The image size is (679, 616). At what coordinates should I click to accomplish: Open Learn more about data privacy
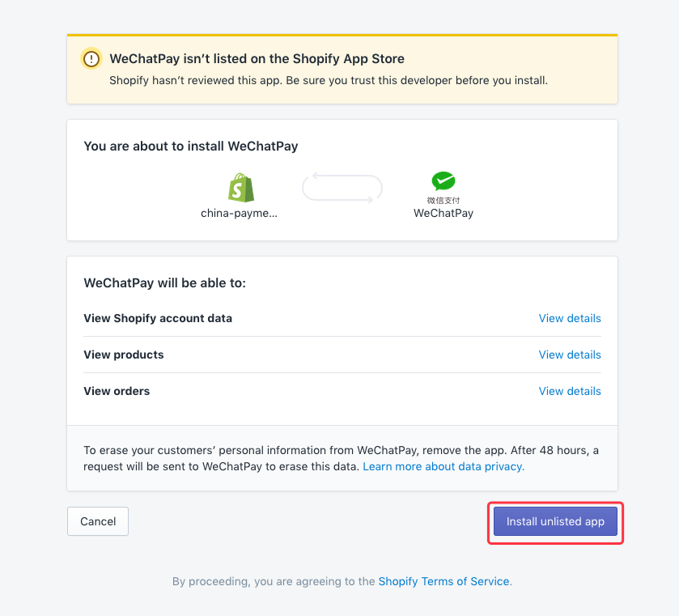(x=442, y=466)
